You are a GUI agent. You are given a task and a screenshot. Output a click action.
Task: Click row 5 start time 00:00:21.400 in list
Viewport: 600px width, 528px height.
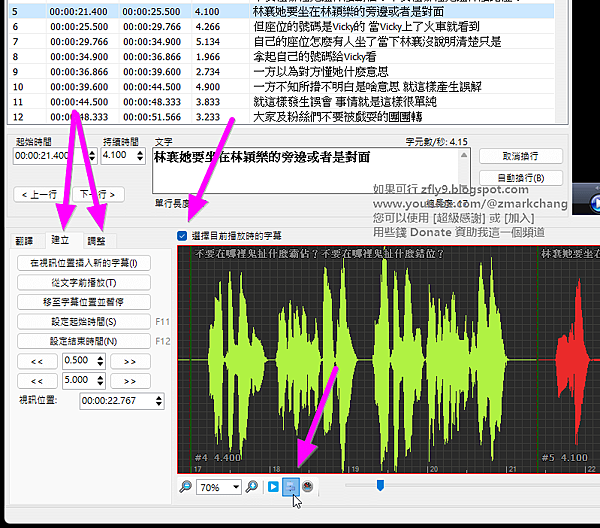coord(78,12)
